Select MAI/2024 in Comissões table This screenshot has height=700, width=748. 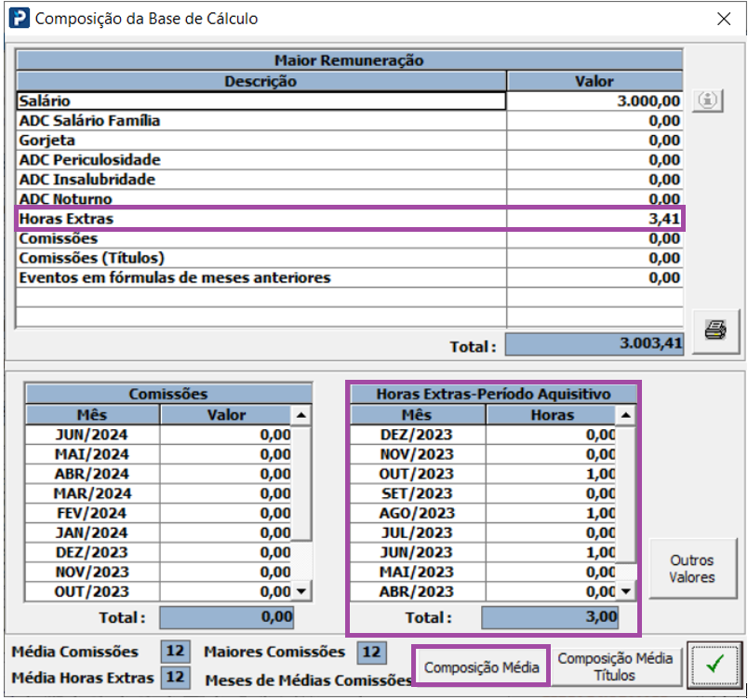[x=92, y=454]
